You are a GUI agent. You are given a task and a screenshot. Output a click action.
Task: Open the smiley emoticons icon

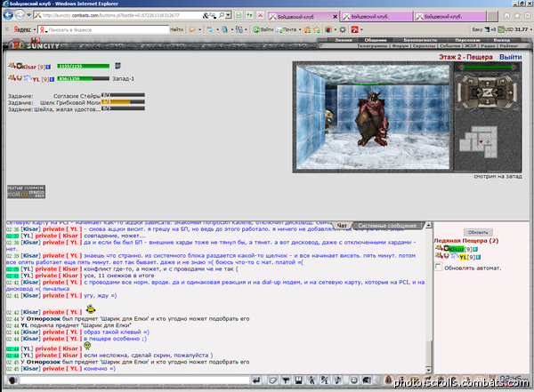tap(354, 380)
